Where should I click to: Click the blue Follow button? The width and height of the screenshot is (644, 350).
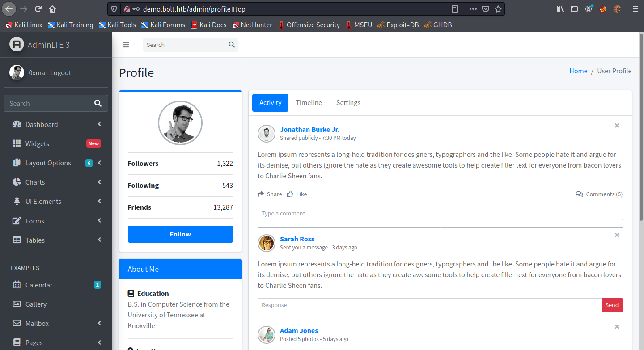point(180,234)
